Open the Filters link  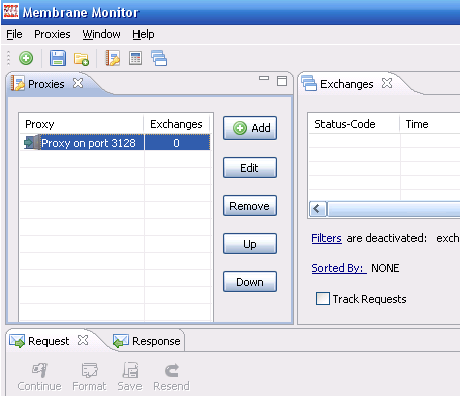326,238
